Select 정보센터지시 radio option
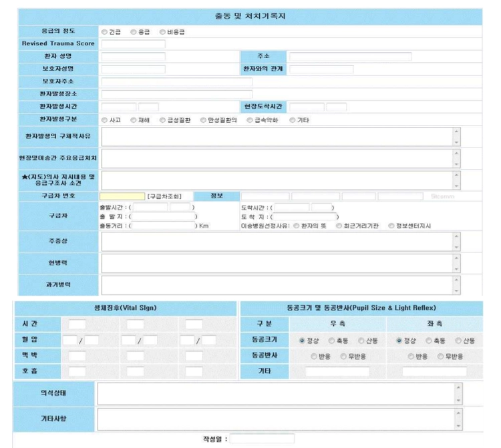The image size is (501, 448). click(x=391, y=226)
